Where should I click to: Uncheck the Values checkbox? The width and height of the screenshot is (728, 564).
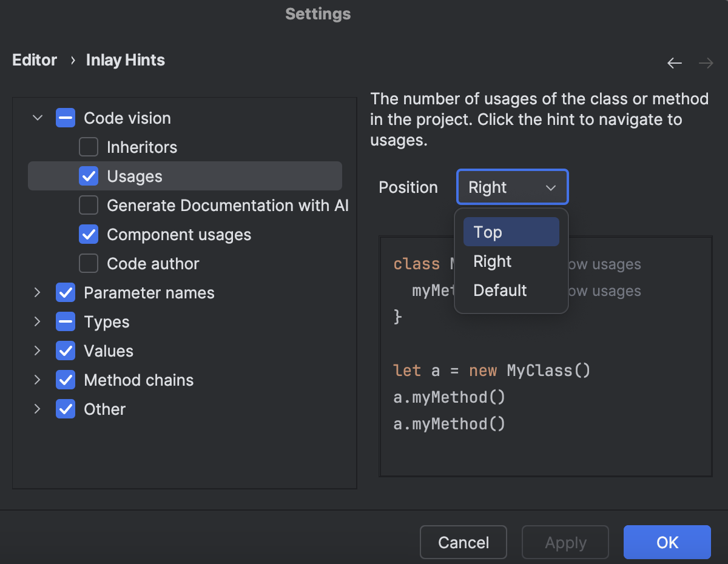click(65, 351)
